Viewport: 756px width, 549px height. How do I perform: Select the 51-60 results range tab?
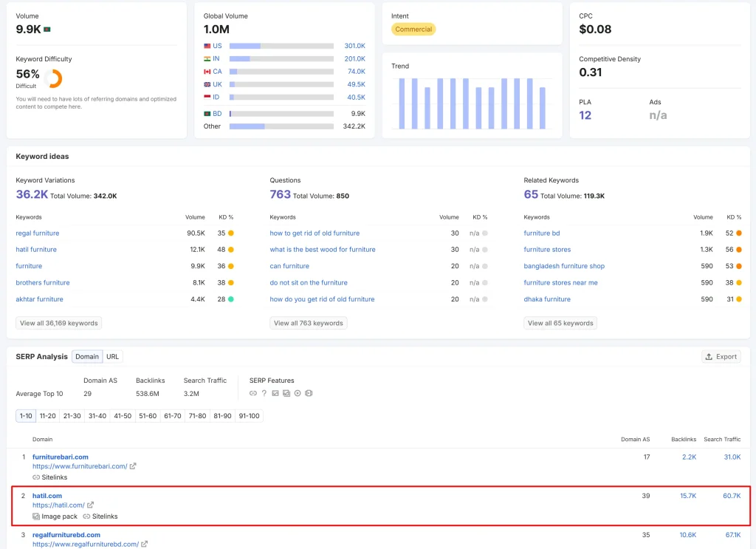pos(148,416)
